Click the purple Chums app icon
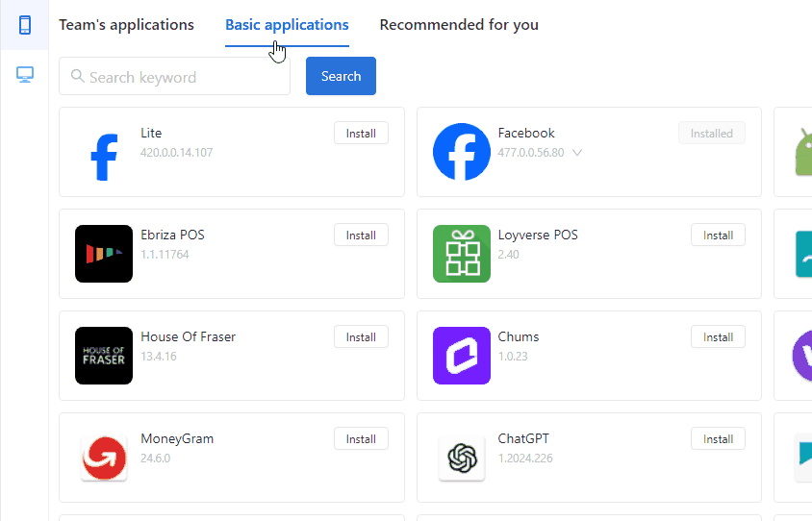 [462, 356]
